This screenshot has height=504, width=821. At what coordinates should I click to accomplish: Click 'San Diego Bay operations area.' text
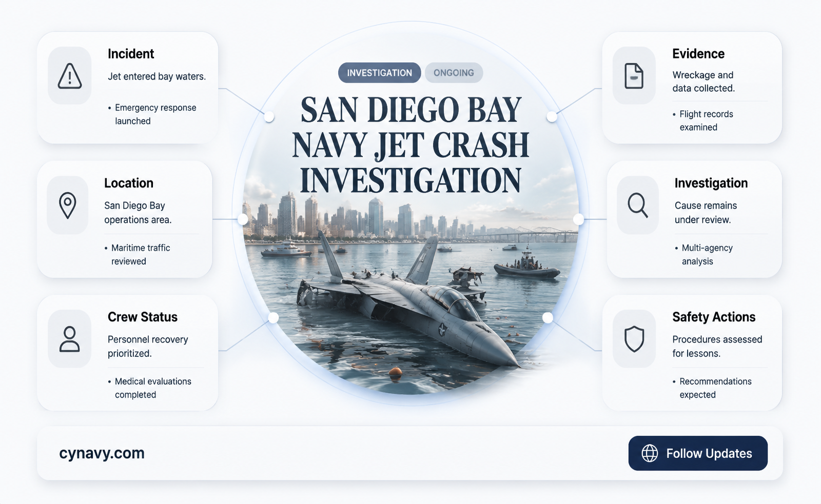(x=138, y=212)
